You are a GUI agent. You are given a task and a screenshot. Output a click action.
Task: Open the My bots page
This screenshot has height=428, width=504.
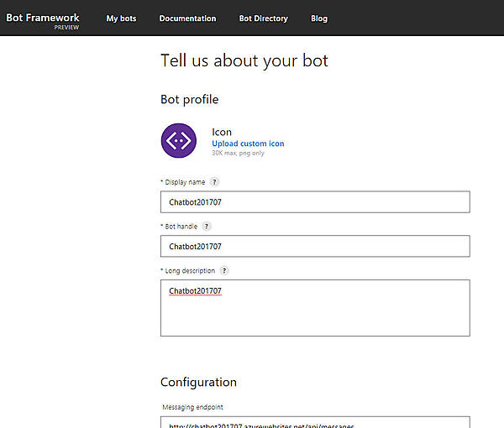(x=121, y=18)
